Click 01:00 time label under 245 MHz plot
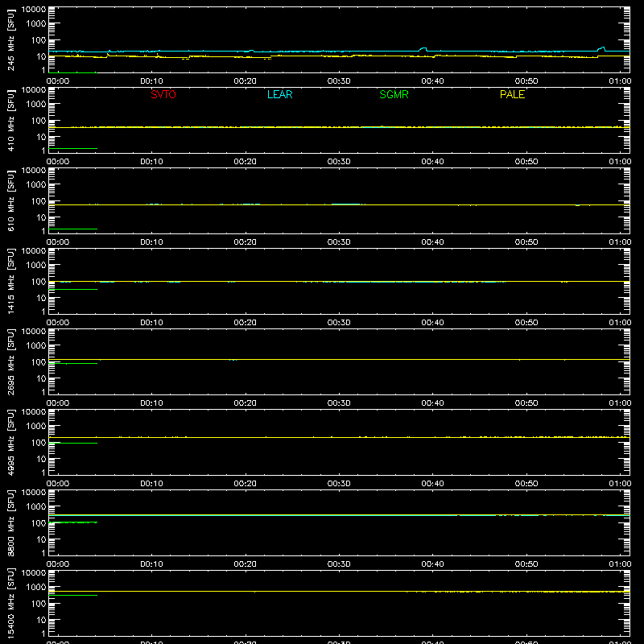 pyautogui.click(x=620, y=81)
